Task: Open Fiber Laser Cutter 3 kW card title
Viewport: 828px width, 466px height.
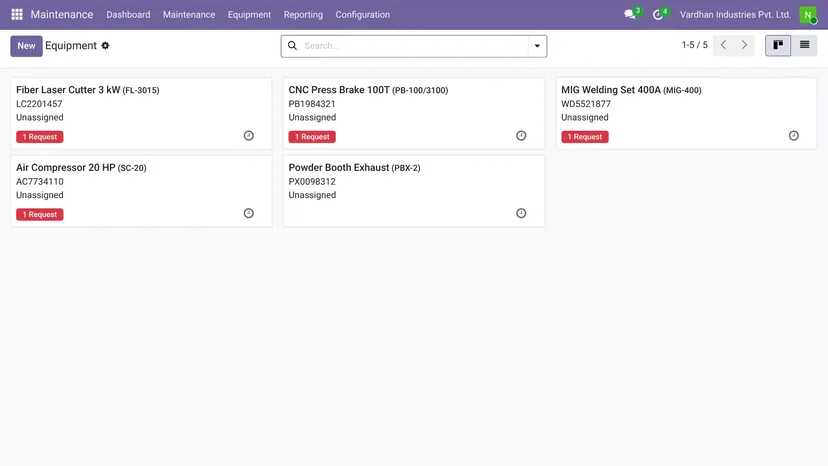Action: (68, 90)
